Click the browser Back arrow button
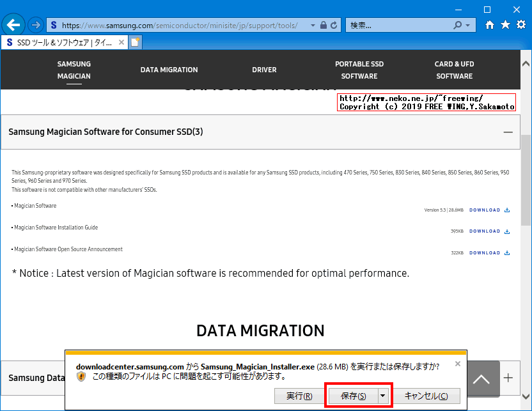The image size is (532, 411). (x=13, y=25)
